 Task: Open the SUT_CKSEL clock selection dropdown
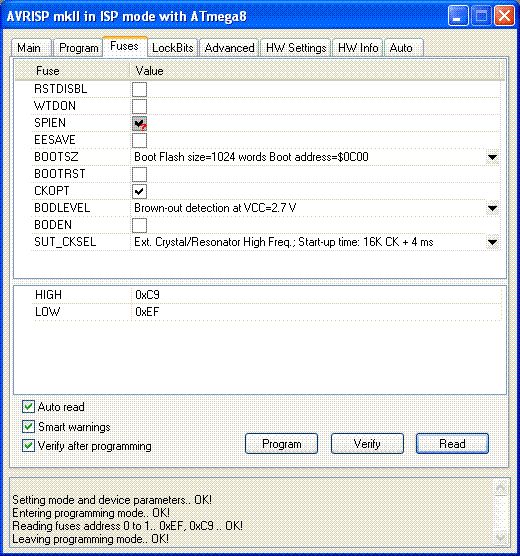tap(492, 242)
